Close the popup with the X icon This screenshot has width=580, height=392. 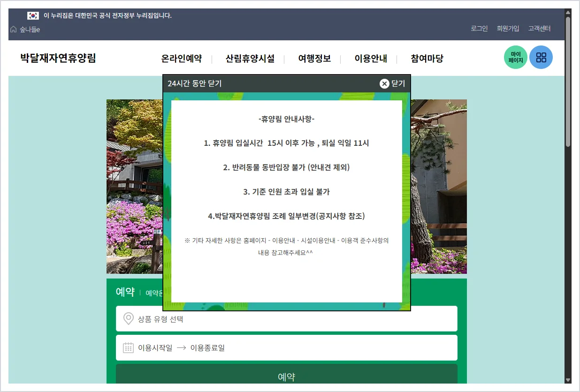click(x=384, y=83)
